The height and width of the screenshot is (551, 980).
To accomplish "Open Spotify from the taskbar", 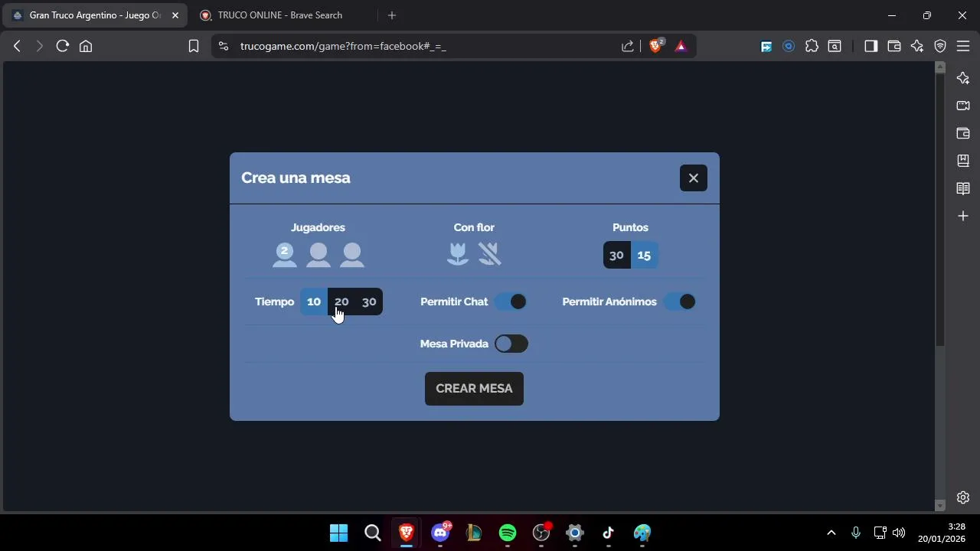I will 508,533.
